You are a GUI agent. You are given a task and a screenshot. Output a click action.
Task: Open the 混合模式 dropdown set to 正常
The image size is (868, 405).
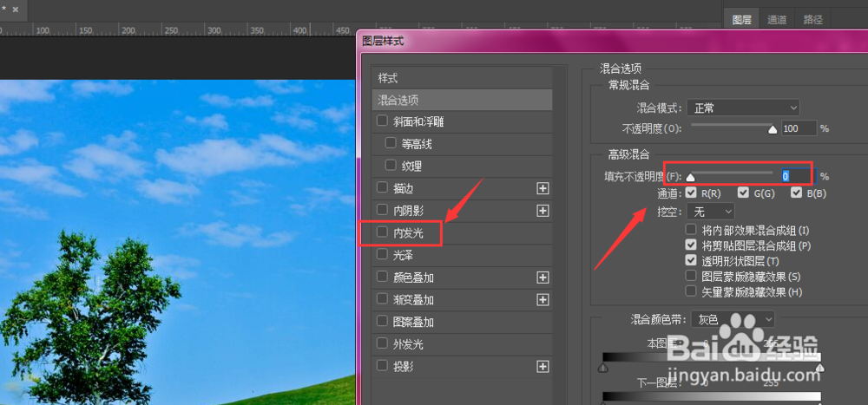[x=743, y=108]
